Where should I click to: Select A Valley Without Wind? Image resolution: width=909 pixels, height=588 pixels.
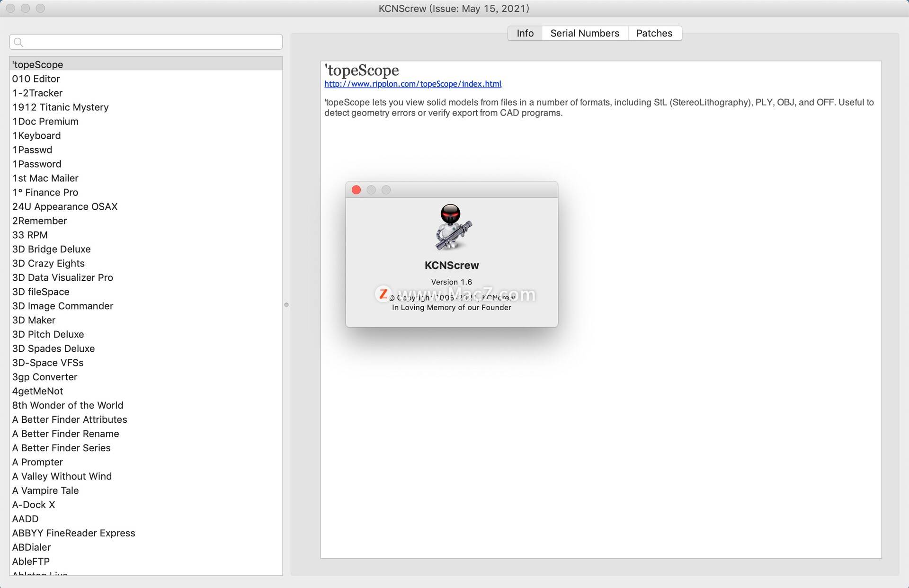[146, 476]
